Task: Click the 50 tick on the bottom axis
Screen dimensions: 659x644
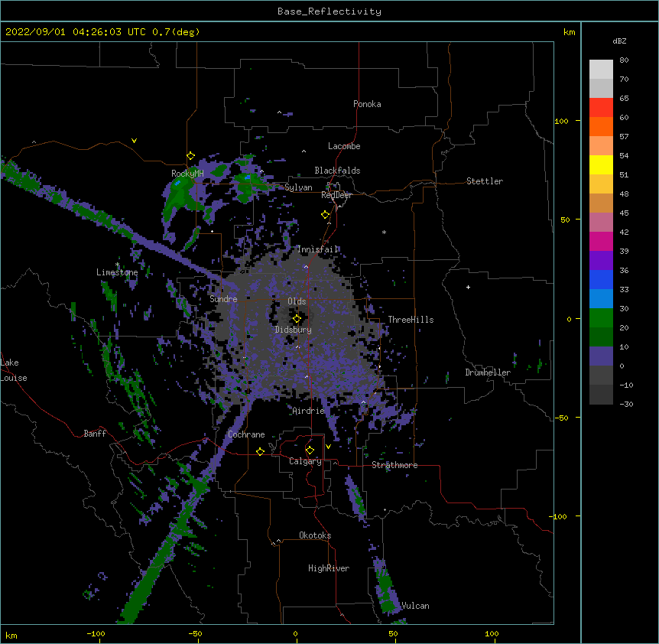Action: click(x=393, y=634)
